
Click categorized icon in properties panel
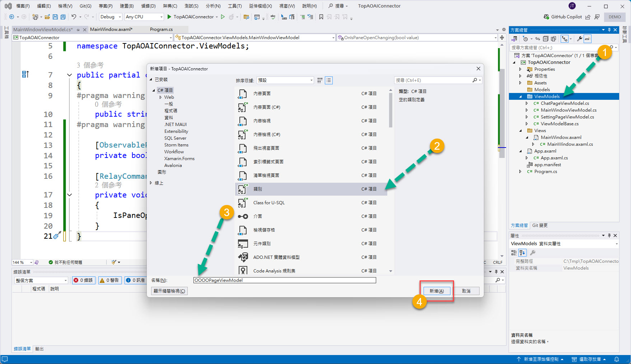click(514, 253)
